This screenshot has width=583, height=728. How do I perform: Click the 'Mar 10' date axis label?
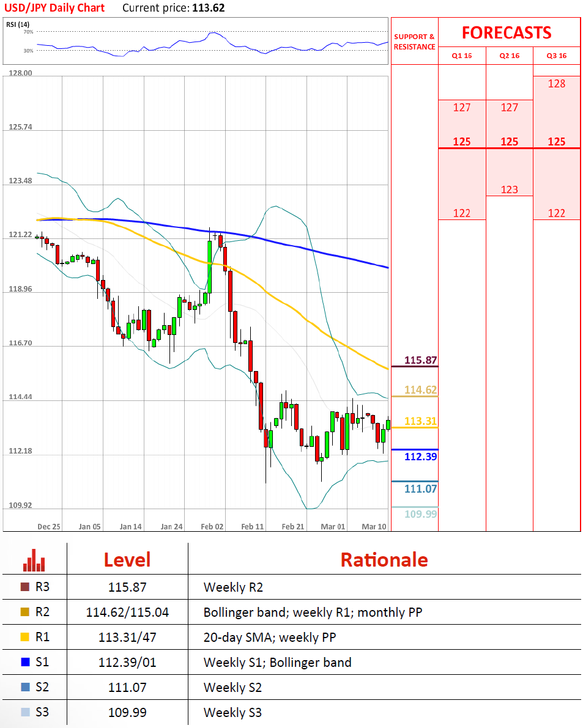[374, 526]
